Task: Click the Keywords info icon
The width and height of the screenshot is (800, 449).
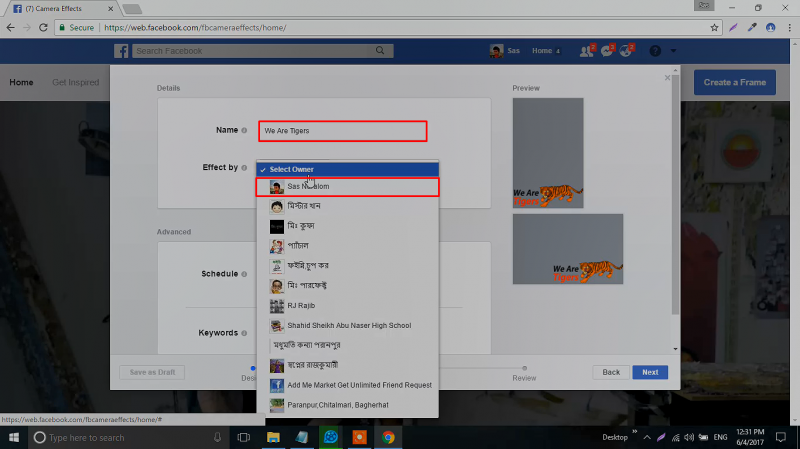Action: click(244, 334)
